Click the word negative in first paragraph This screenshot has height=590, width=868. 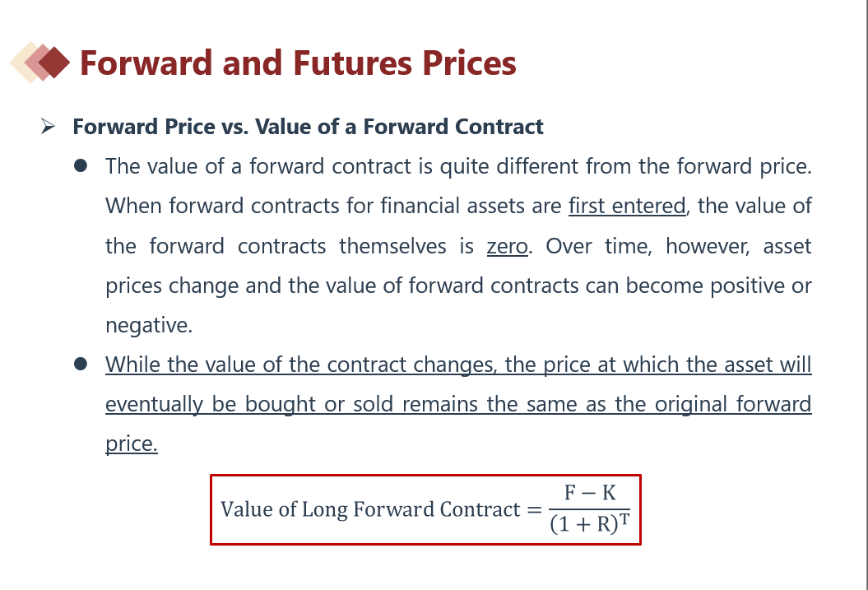(148, 325)
